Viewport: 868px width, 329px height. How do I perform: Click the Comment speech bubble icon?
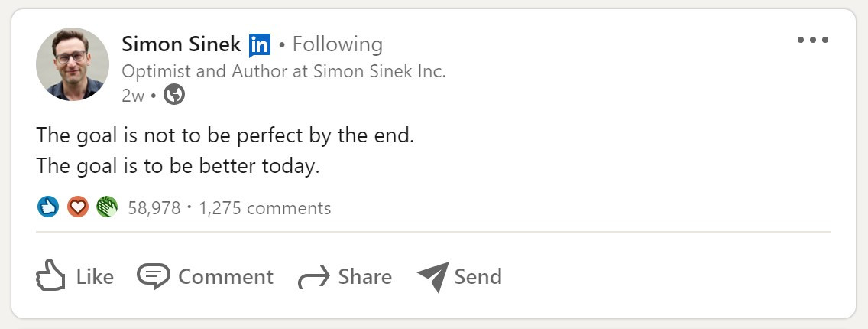[x=153, y=276]
